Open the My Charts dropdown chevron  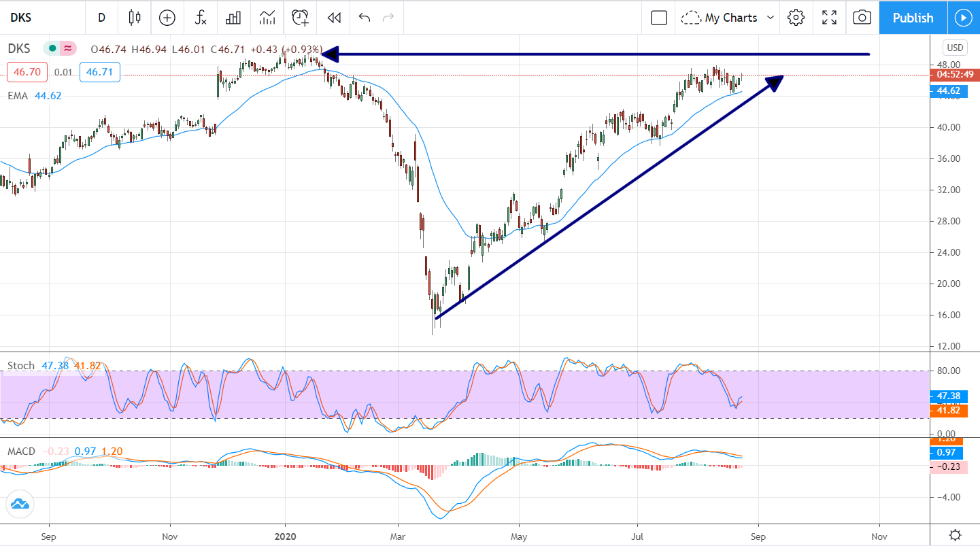[771, 18]
